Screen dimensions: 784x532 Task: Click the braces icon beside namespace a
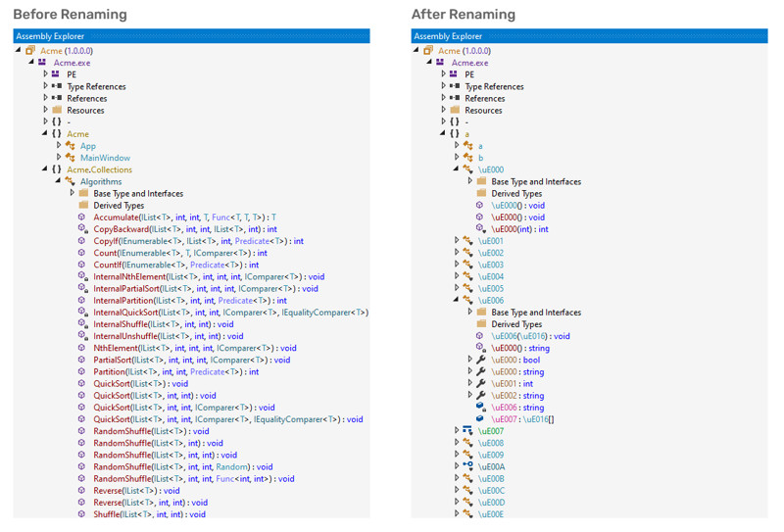pyautogui.click(x=455, y=134)
